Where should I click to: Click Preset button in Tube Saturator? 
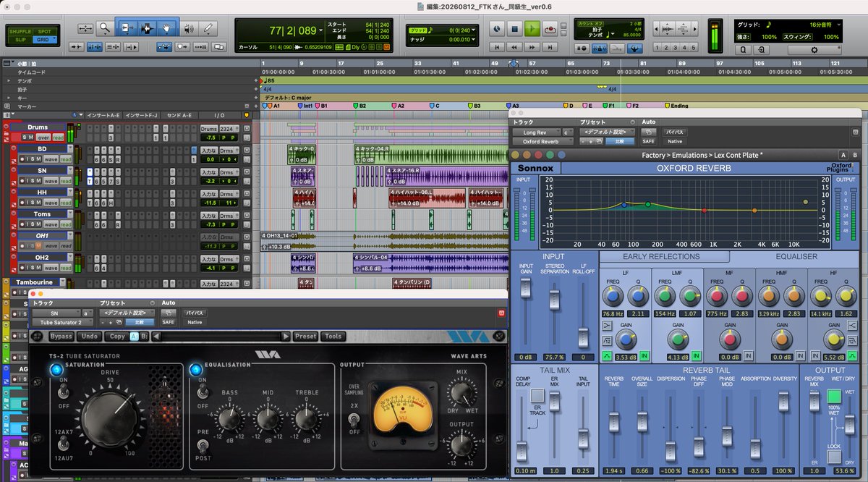[305, 337]
